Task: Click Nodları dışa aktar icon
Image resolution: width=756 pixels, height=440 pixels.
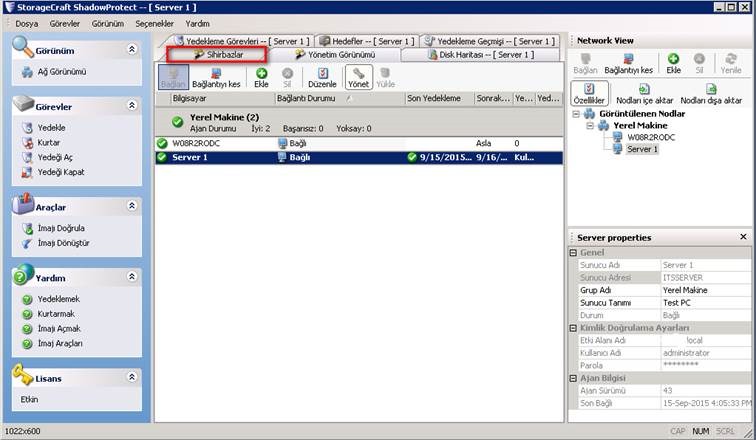Action: pos(711,93)
